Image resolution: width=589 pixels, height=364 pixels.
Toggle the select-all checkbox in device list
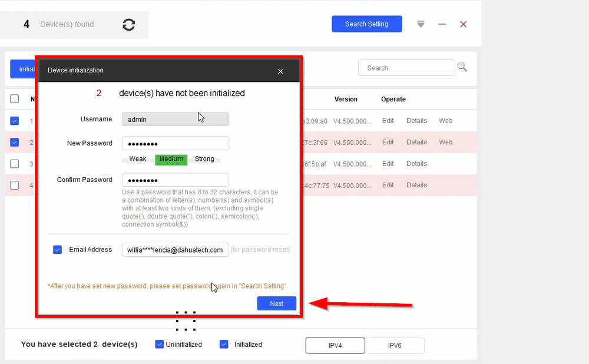[14, 99]
